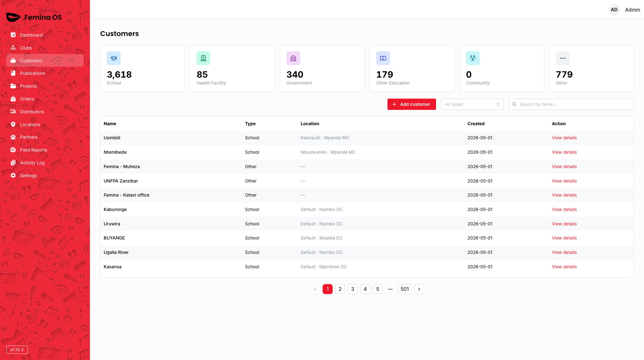
Task: Navigate to Clubs section
Action: pos(45,48)
